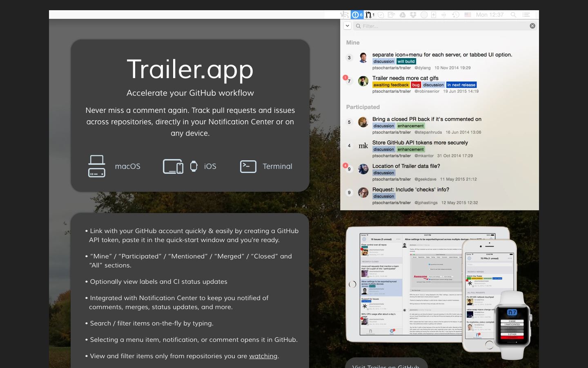588x368 pixels.
Task: Open Spotlight search in the menu bar
Action: click(514, 15)
